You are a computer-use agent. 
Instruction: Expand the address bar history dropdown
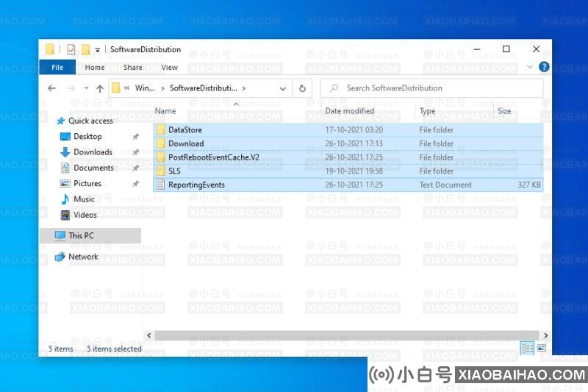pos(283,88)
